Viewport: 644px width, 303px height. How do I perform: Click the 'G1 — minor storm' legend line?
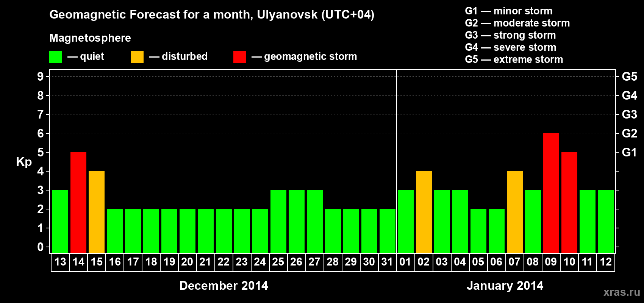(x=509, y=11)
